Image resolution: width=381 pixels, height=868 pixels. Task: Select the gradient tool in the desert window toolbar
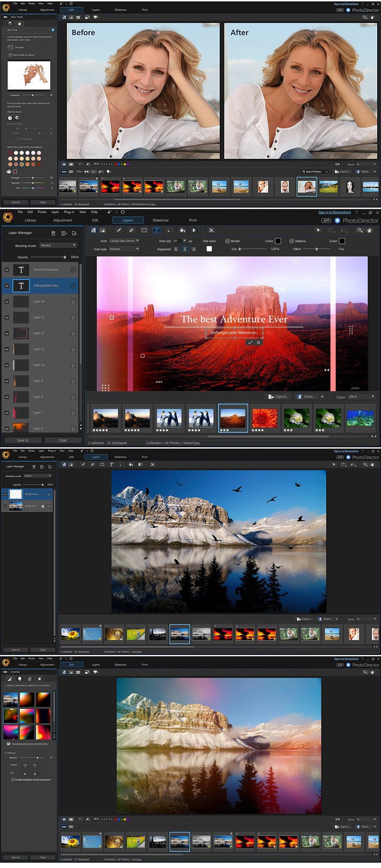(194, 230)
